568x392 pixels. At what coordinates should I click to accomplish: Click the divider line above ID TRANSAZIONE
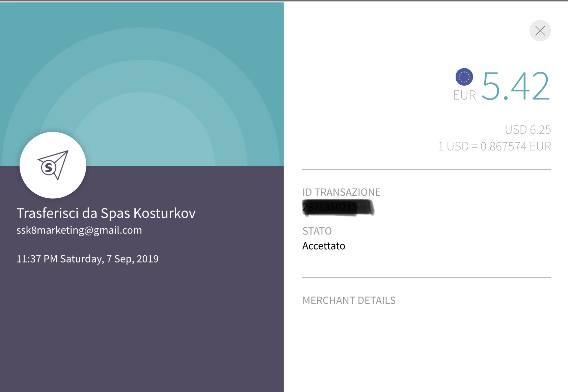pos(426,169)
